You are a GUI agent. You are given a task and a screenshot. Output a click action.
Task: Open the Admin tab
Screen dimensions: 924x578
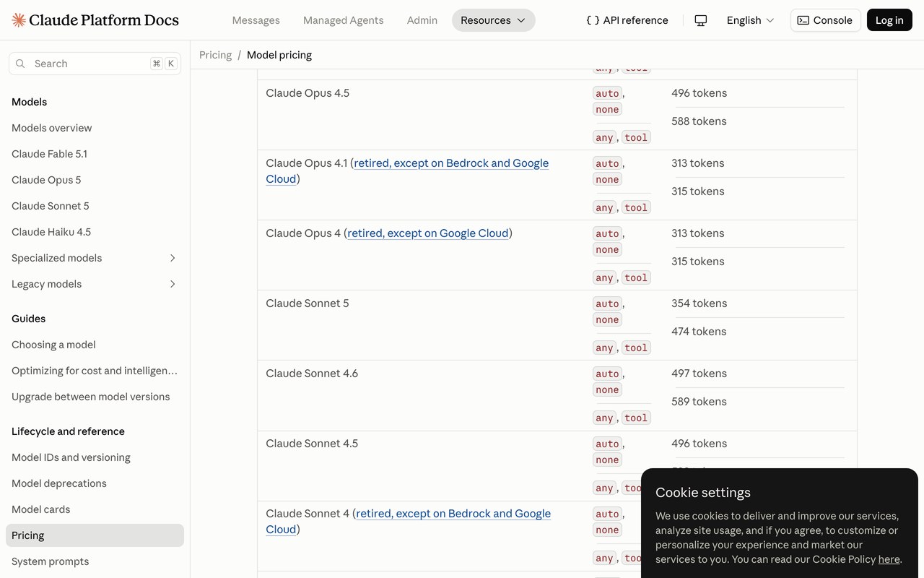[422, 20]
